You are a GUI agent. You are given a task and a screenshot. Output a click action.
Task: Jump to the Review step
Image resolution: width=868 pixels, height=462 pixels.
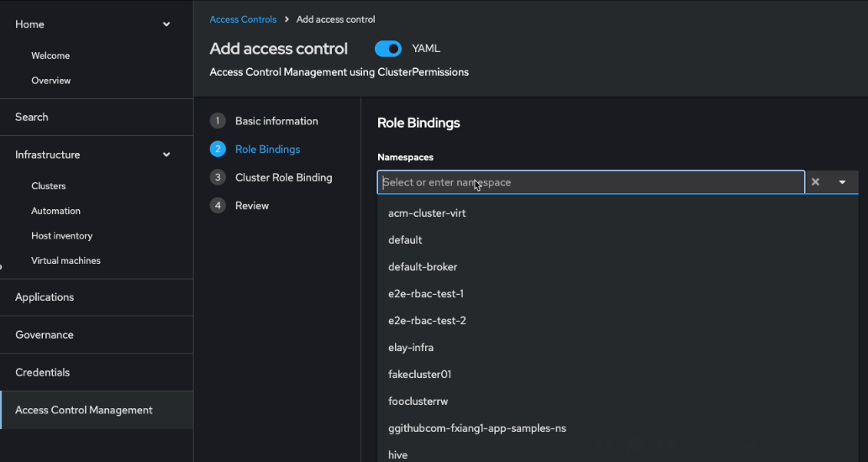pyautogui.click(x=252, y=206)
